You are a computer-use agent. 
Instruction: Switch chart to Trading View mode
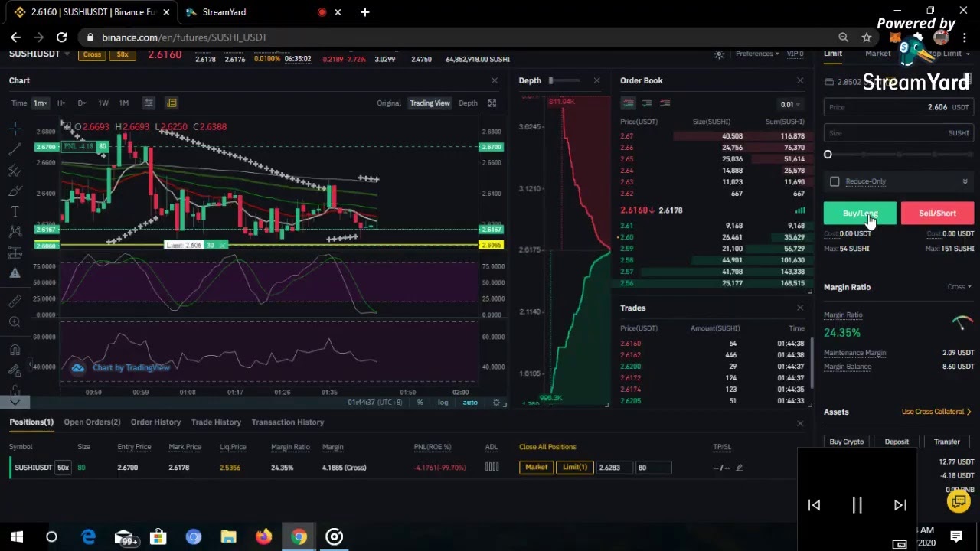pyautogui.click(x=430, y=103)
